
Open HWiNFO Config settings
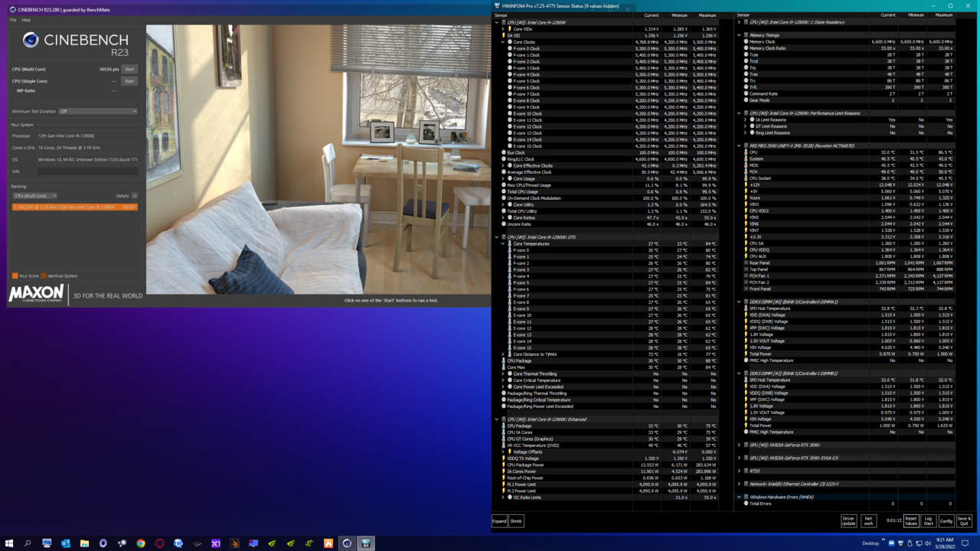(x=946, y=521)
